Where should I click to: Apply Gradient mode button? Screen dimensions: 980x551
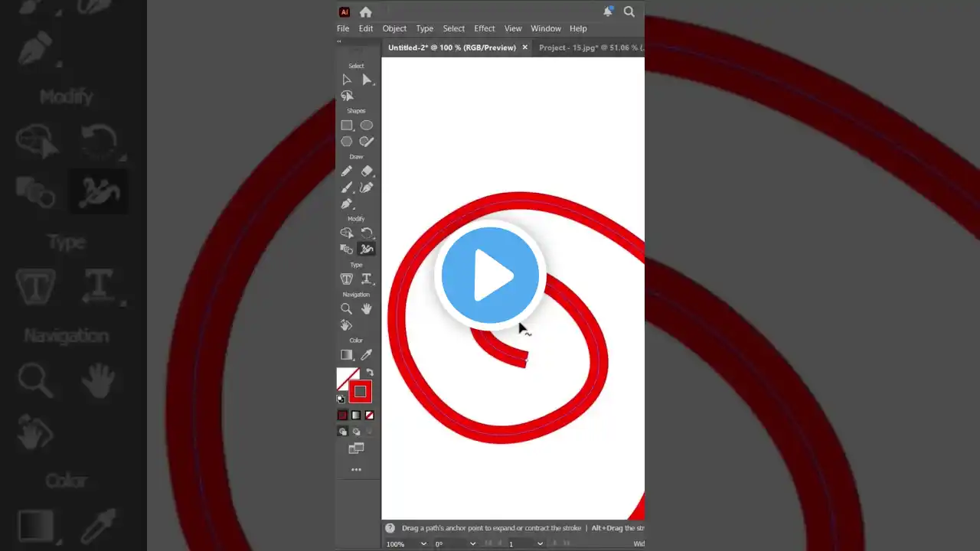356,416
